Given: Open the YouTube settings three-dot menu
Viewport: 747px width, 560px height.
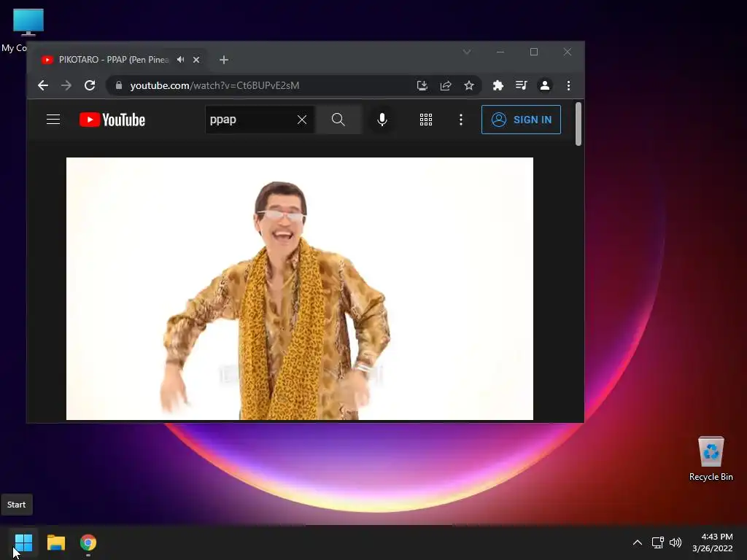Looking at the screenshot, I should tap(461, 120).
